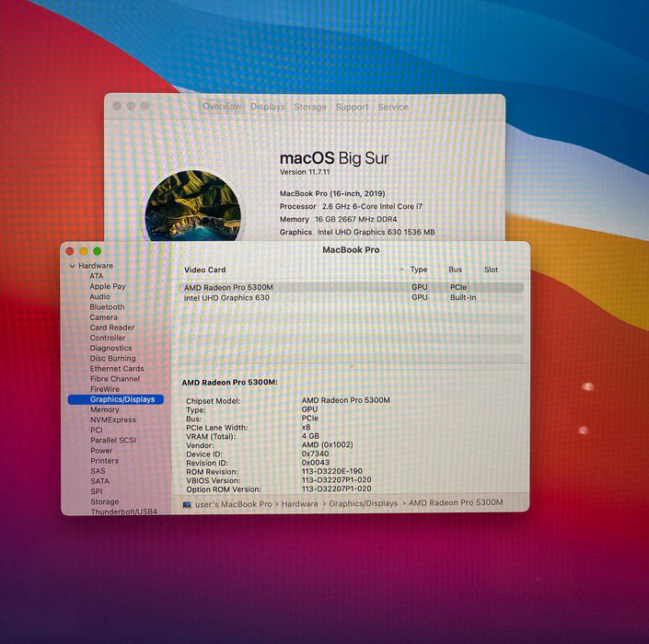Minimize System Information with the yellow button
The width and height of the screenshot is (649, 644).
click(x=83, y=251)
